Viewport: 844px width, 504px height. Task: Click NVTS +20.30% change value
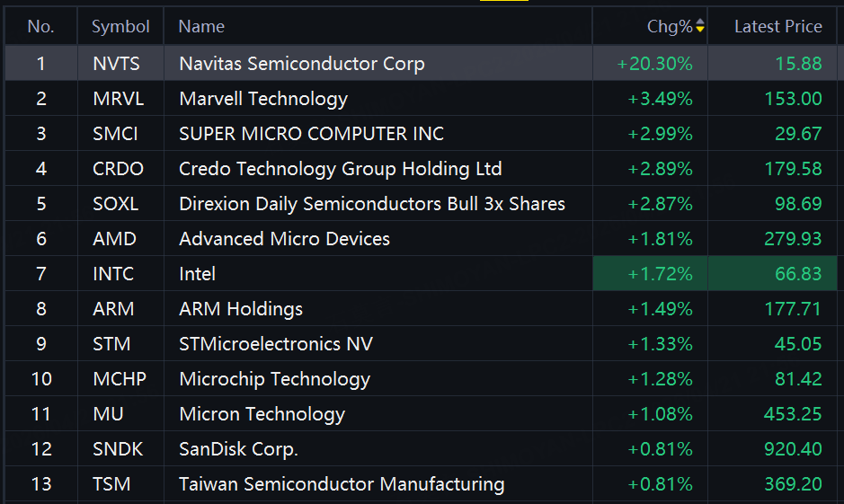point(654,64)
